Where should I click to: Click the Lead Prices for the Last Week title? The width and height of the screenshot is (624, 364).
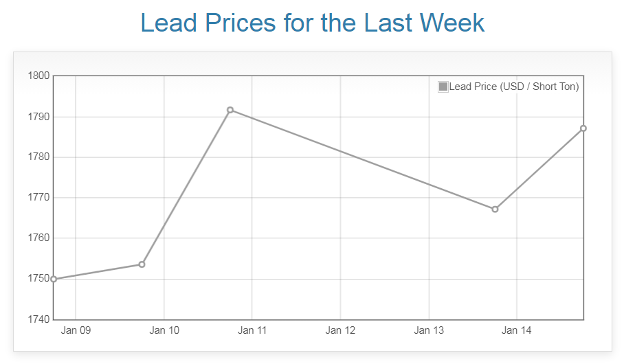pyautogui.click(x=313, y=23)
